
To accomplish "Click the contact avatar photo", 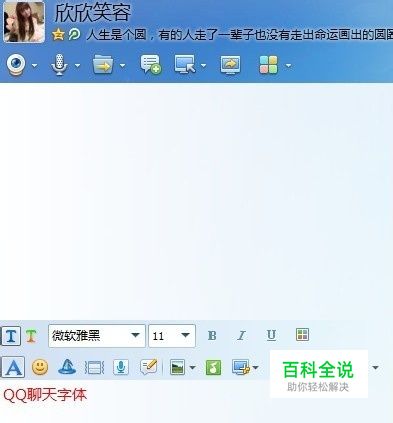I will 24,22.
